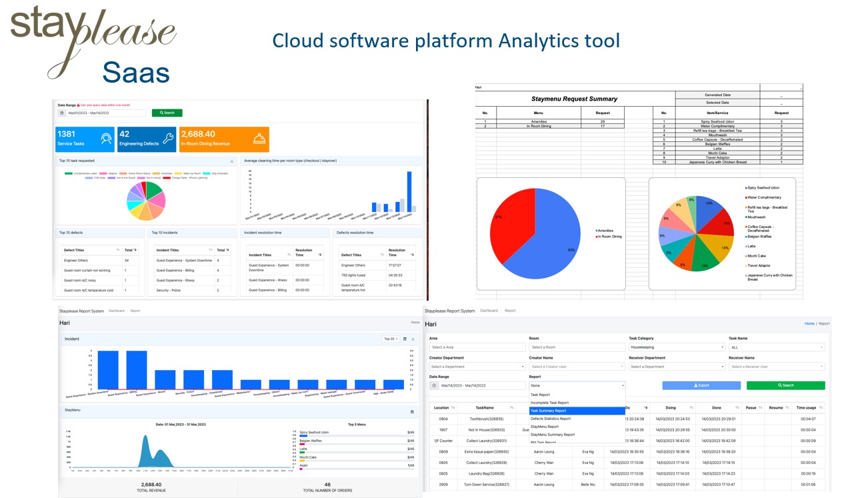
Task: Open the Top 20 dropdown in Incident panel
Action: (391, 339)
